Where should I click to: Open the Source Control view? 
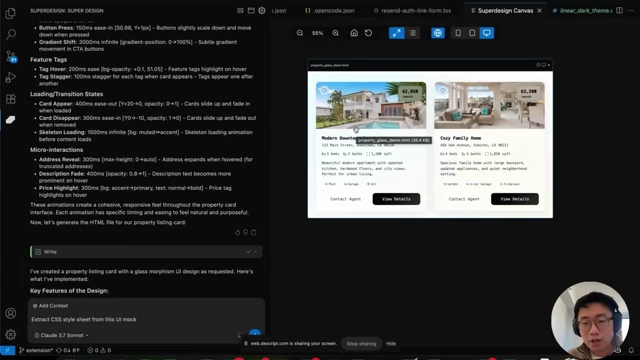pyautogui.click(x=11, y=56)
